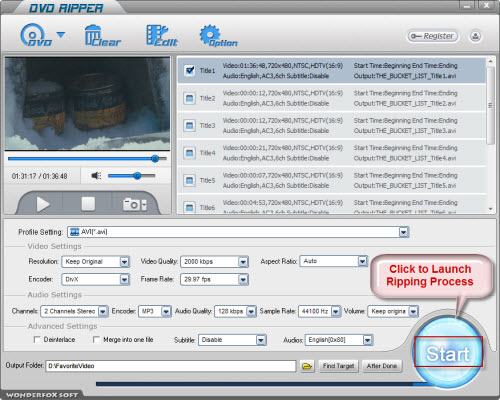Play the preview video

tap(43, 204)
